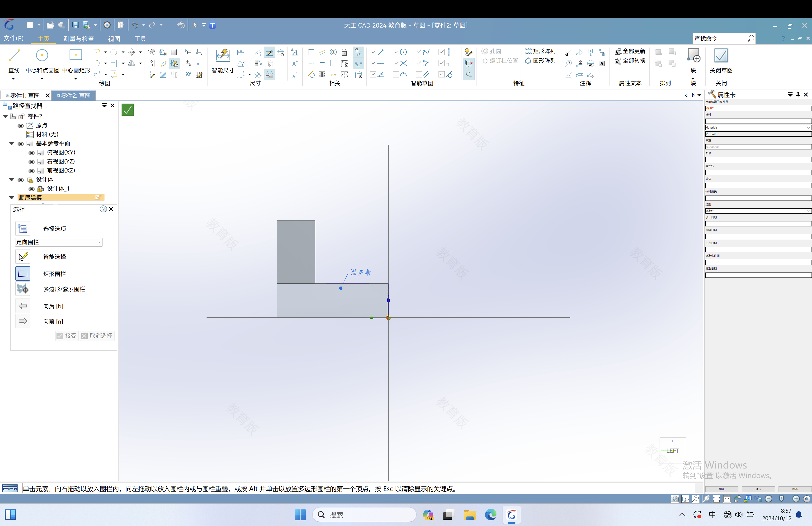
Task: Click the 接受 button
Action: pyautogui.click(x=67, y=336)
